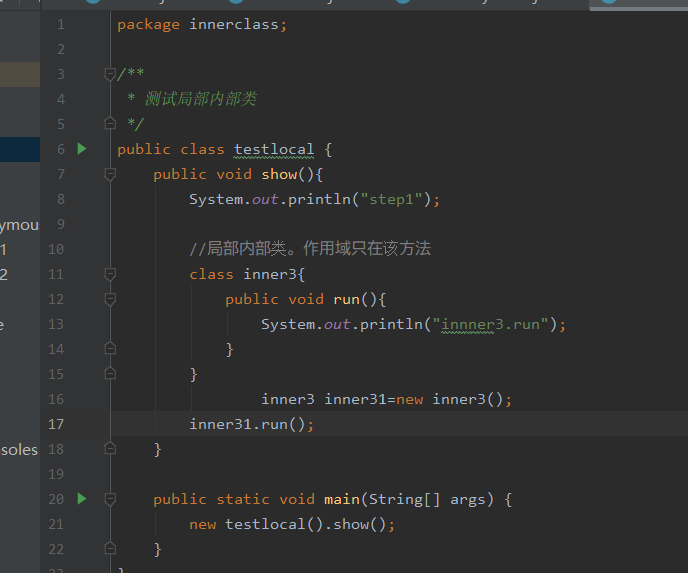Run the testlocal class from gutter

click(82, 149)
